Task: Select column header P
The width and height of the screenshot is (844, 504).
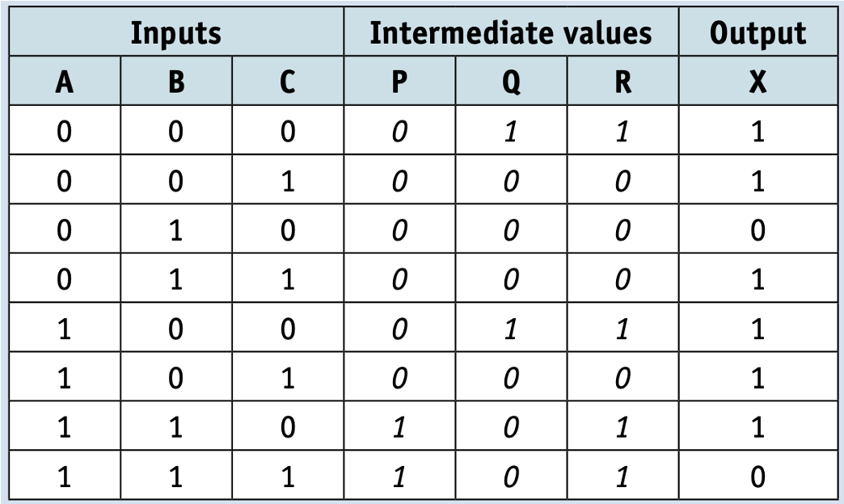Action: point(399,81)
